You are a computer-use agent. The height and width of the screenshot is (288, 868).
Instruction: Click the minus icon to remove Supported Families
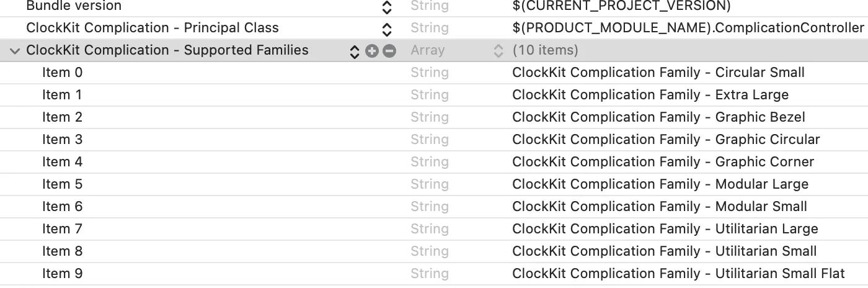click(x=389, y=52)
